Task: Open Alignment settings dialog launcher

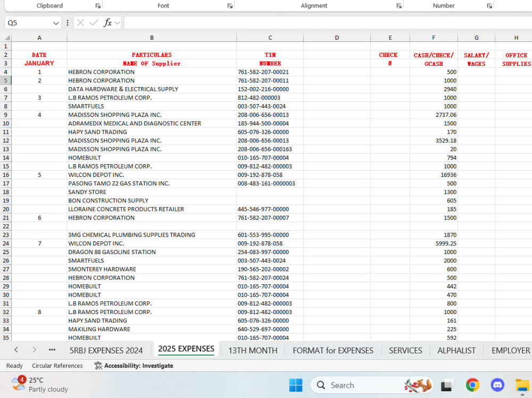Action: click(x=398, y=6)
